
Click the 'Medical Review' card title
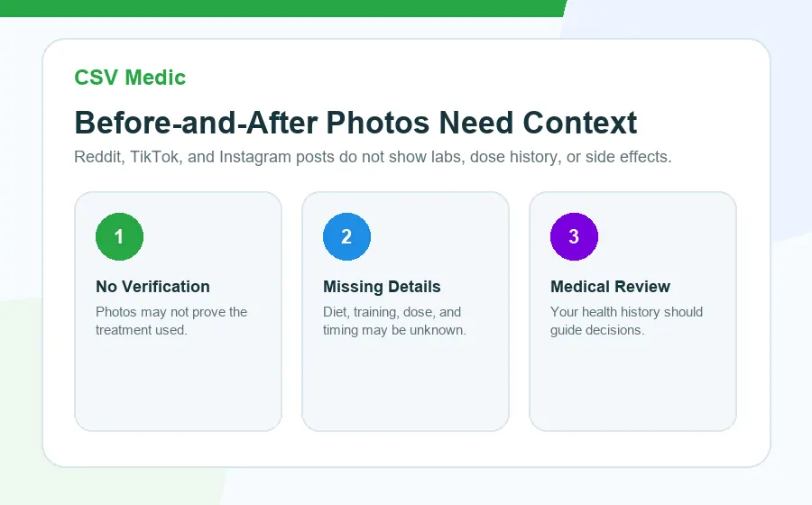[x=610, y=286]
